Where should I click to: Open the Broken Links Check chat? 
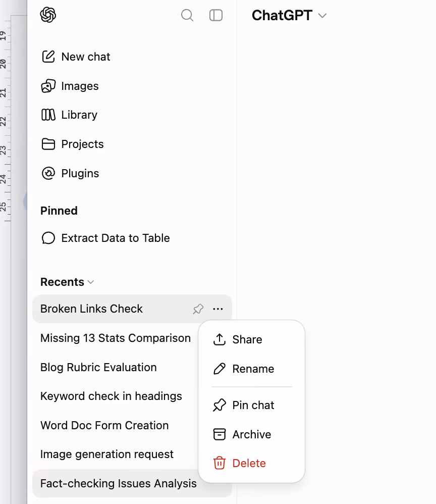(91, 309)
